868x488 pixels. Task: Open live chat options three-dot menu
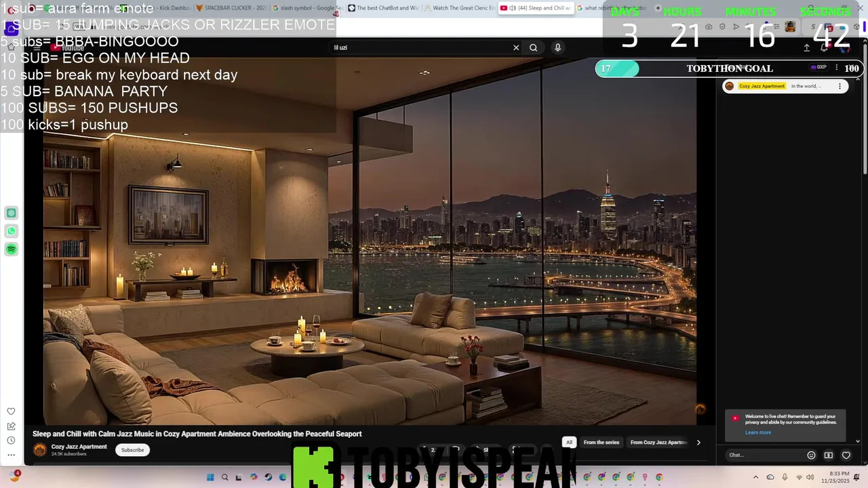click(x=836, y=68)
